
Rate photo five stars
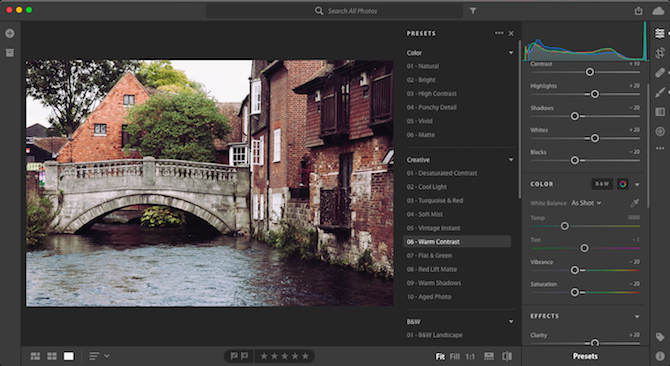tap(305, 356)
